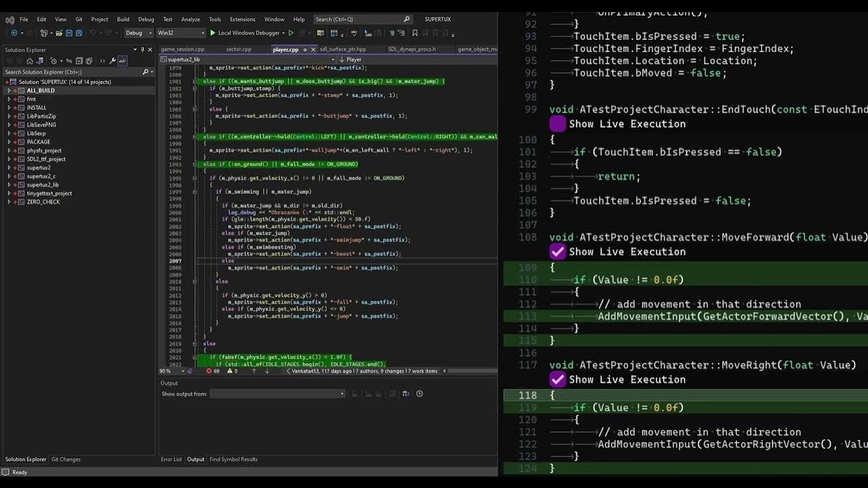Open Show output from dropdown
The width and height of the screenshot is (868, 488).
point(278,394)
